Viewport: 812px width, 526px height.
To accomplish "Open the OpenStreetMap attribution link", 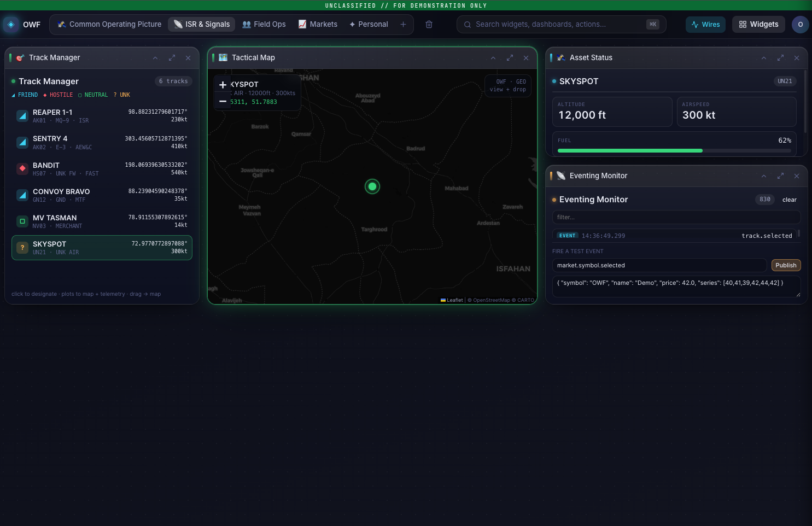I will pos(491,300).
